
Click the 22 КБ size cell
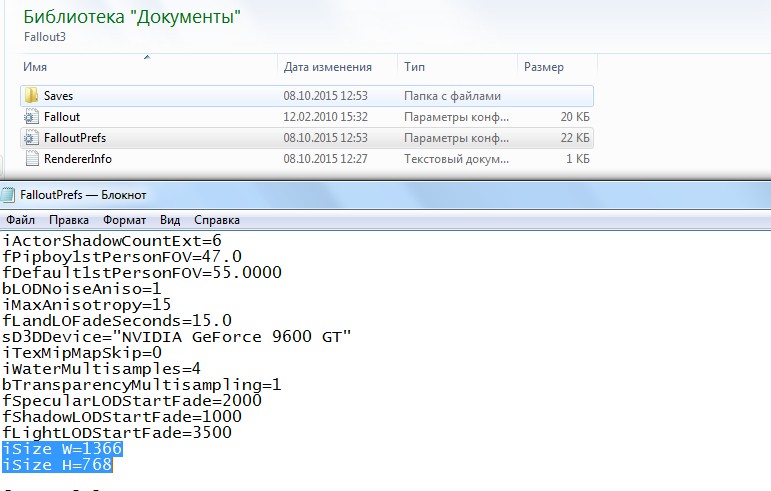(x=575, y=138)
